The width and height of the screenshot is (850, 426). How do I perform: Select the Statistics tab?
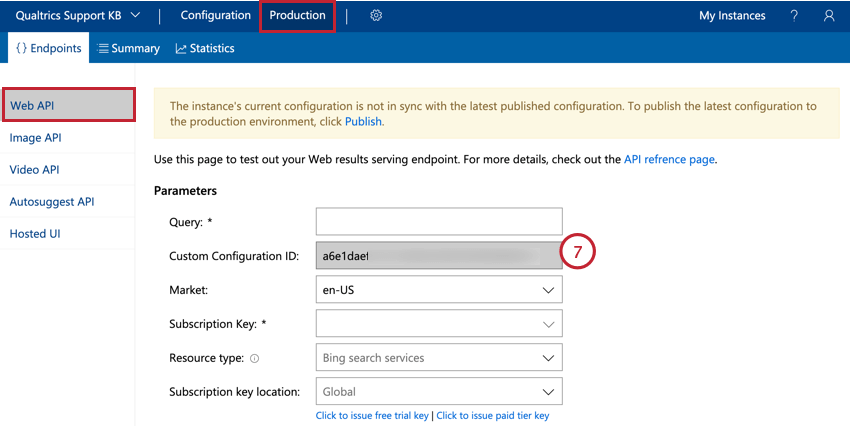pos(205,48)
